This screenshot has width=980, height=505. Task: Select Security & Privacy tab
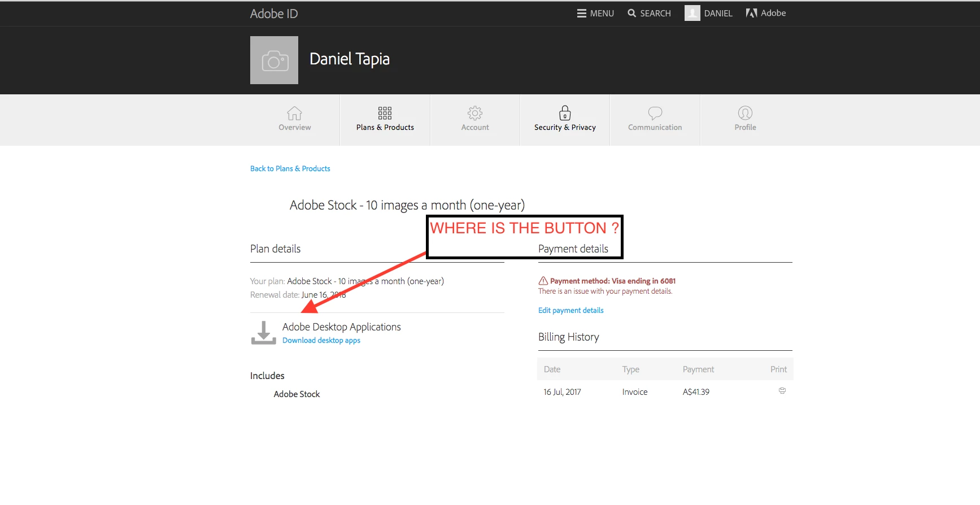tap(565, 120)
